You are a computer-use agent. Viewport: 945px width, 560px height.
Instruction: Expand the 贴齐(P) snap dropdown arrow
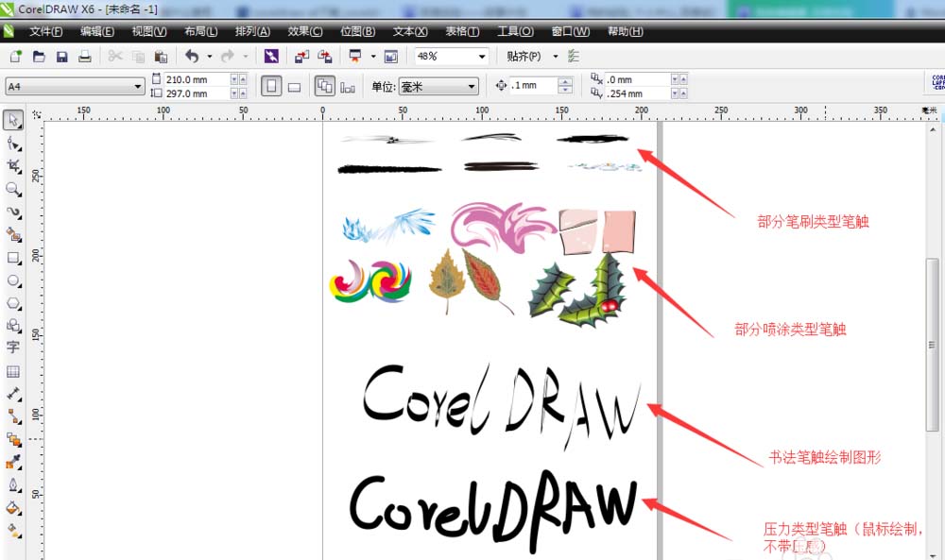(x=556, y=57)
